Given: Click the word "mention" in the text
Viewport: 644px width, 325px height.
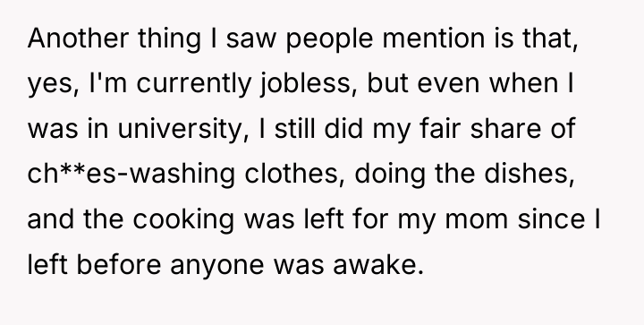Looking at the screenshot, I should [433, 38].
